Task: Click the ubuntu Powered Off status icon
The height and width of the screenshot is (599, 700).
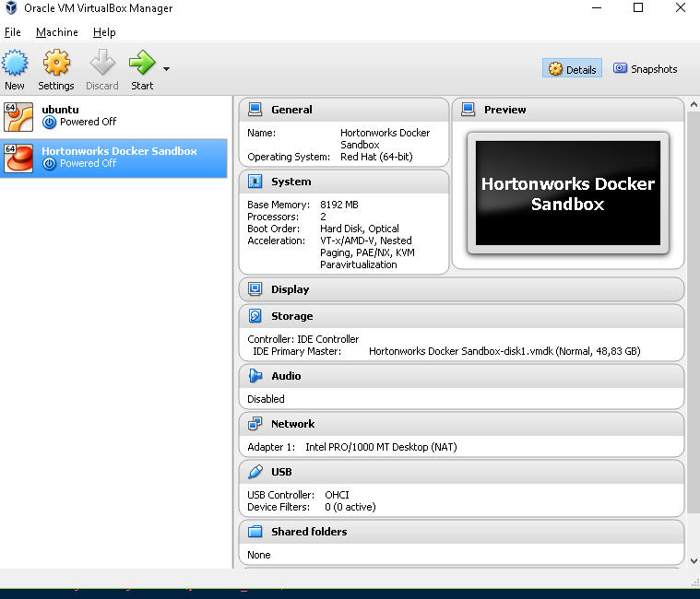Action: point(49,123)
